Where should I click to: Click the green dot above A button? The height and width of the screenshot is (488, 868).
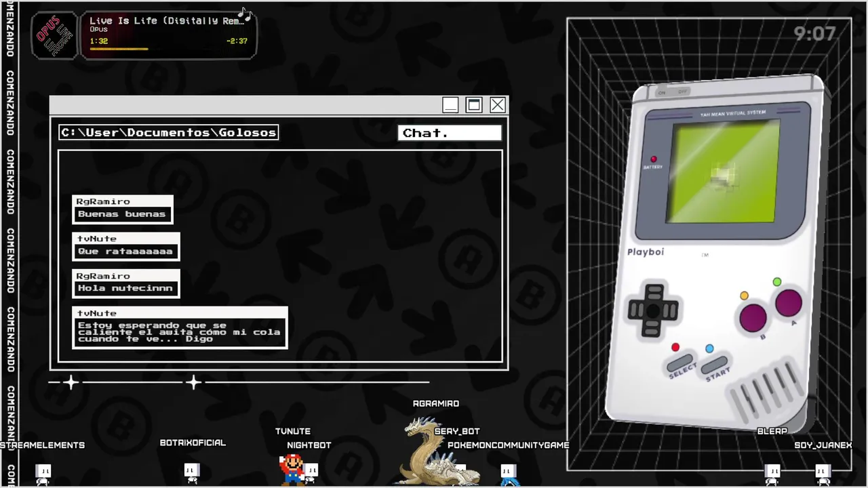pos(776,282)
